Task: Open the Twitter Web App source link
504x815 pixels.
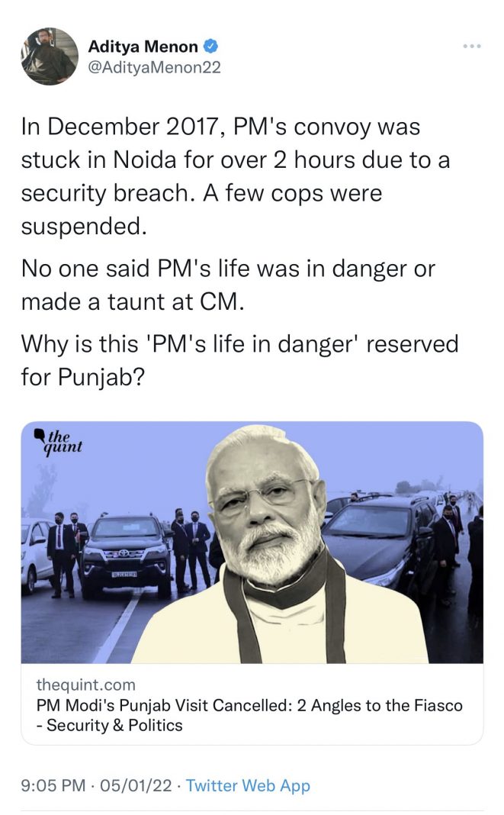Action: point(248,784)
